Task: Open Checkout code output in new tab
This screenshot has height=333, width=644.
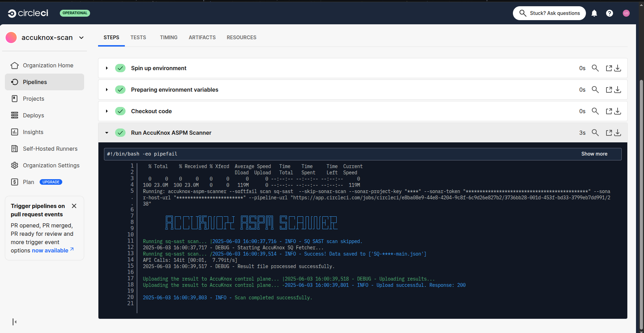Action: (x=609, y=111)
